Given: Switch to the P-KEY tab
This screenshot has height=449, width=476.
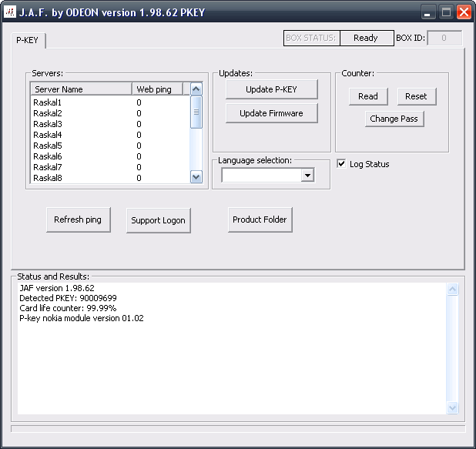Looking at the screenshot, I should (x=27, y=40).
